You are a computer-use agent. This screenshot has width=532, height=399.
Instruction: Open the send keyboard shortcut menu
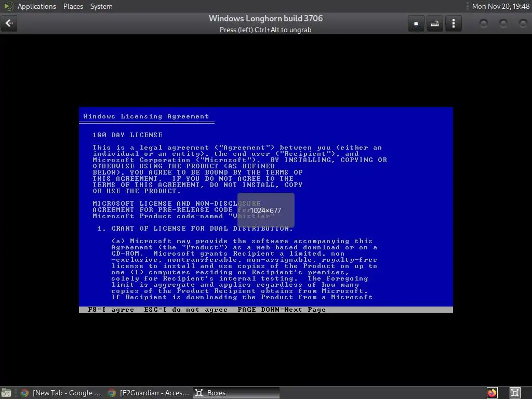pyautogui.click(x=435, y=23)
